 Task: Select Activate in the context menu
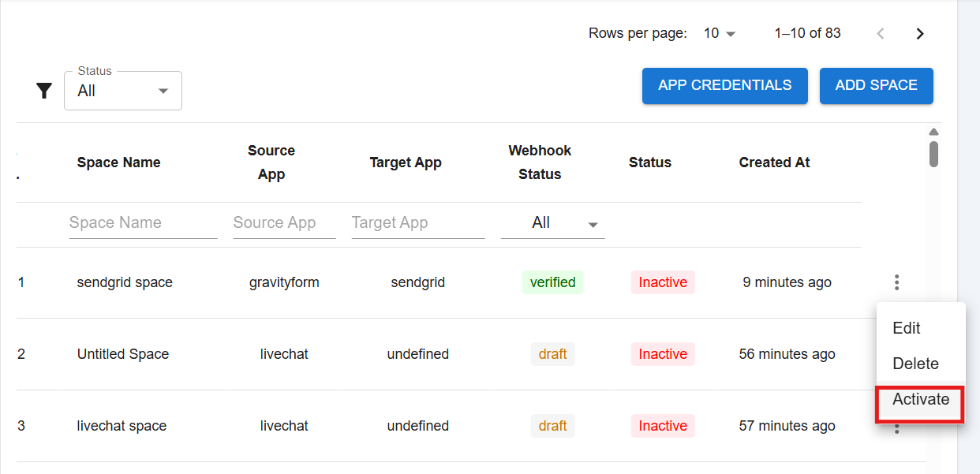pos(921,400)
